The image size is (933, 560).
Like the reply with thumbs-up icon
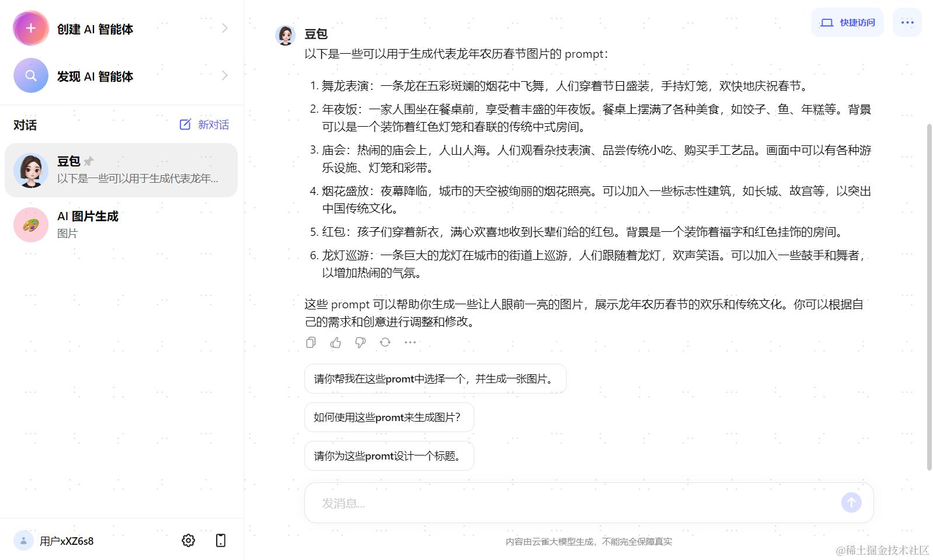pyautogui.click(x=335, y=342)
